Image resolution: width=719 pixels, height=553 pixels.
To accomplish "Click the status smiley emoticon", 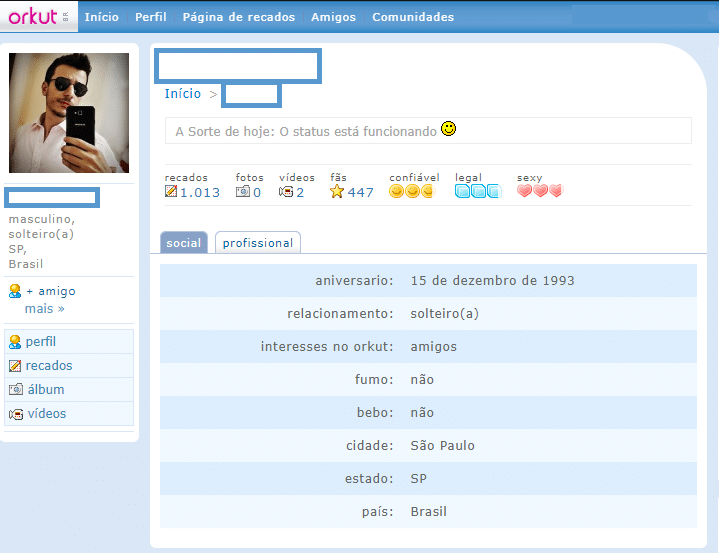I will pos(449,129).
